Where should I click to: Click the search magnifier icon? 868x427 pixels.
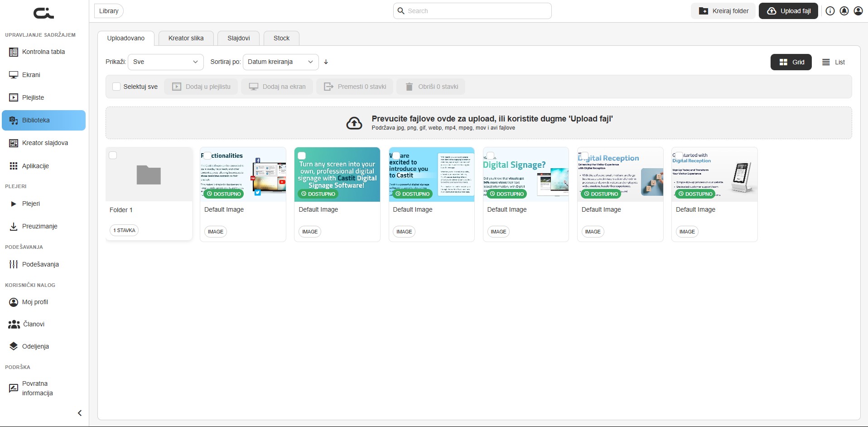coord(401,11)
